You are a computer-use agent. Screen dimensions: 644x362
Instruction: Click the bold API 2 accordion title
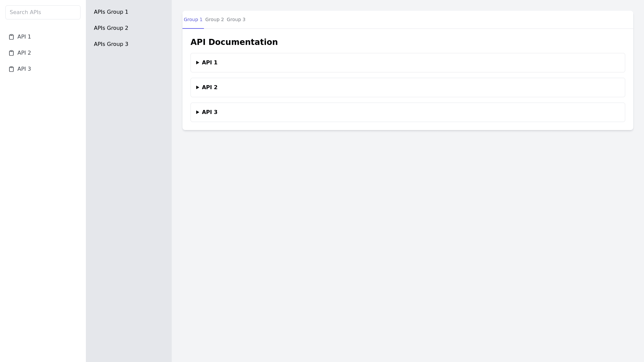[x=210, y=87]
